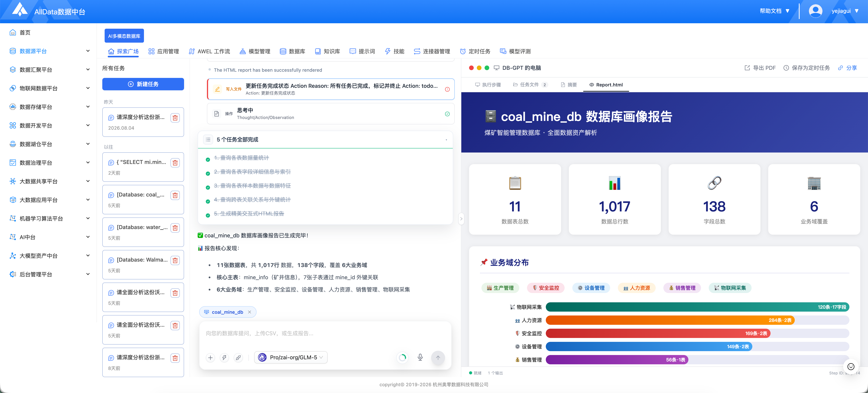This screenshot has width=868, height=393.
Task: Click the 物联网采集 120条 bar
Action: pos(697,307)
